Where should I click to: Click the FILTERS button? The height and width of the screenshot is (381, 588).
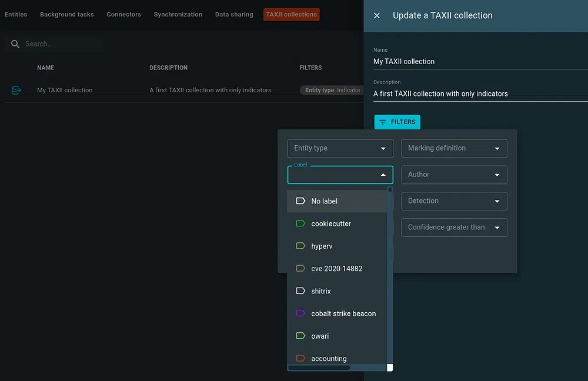397,122
